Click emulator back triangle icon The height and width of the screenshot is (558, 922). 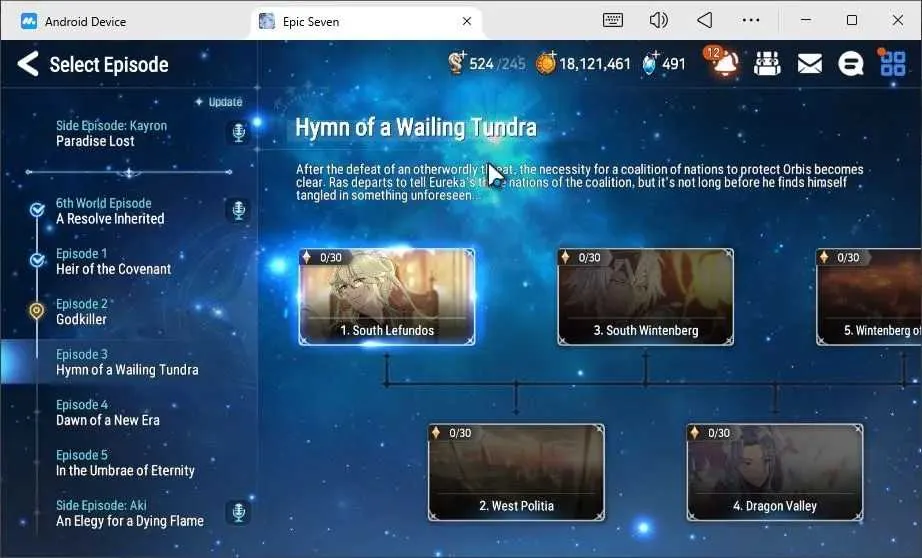click(704, 21)
